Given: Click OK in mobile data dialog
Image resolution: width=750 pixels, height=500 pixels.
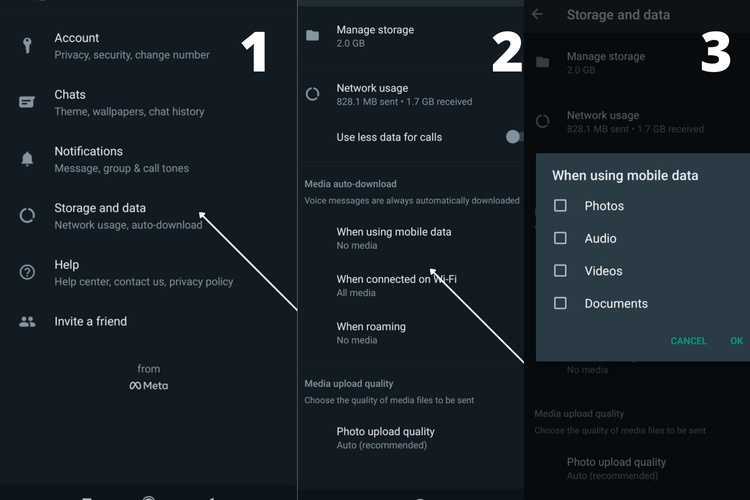Looking at the screenshot, I should (737, 341).
